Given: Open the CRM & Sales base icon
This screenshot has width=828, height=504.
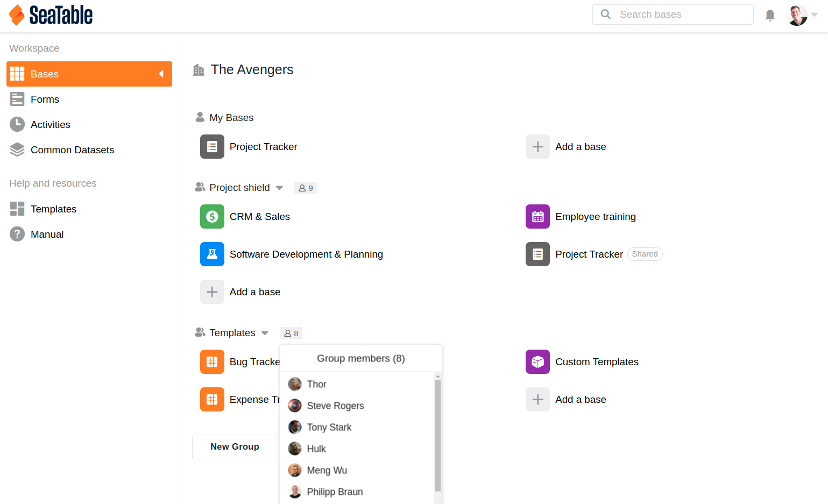Looking at the screenshot, I should [212, 216].
